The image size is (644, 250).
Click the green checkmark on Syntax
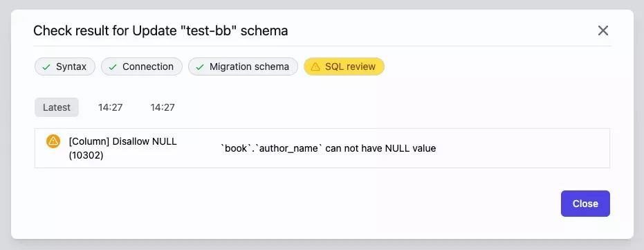pos(46,67)
